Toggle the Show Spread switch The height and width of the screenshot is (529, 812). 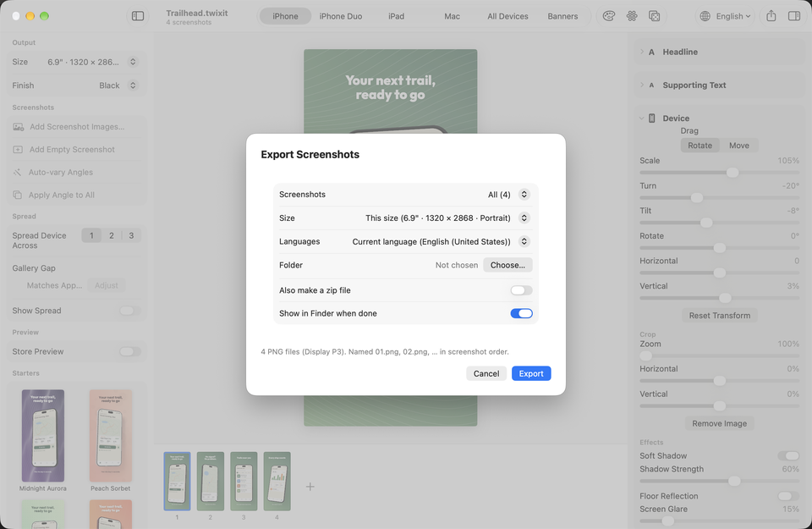pyautogui.click(x=129, y=311)
